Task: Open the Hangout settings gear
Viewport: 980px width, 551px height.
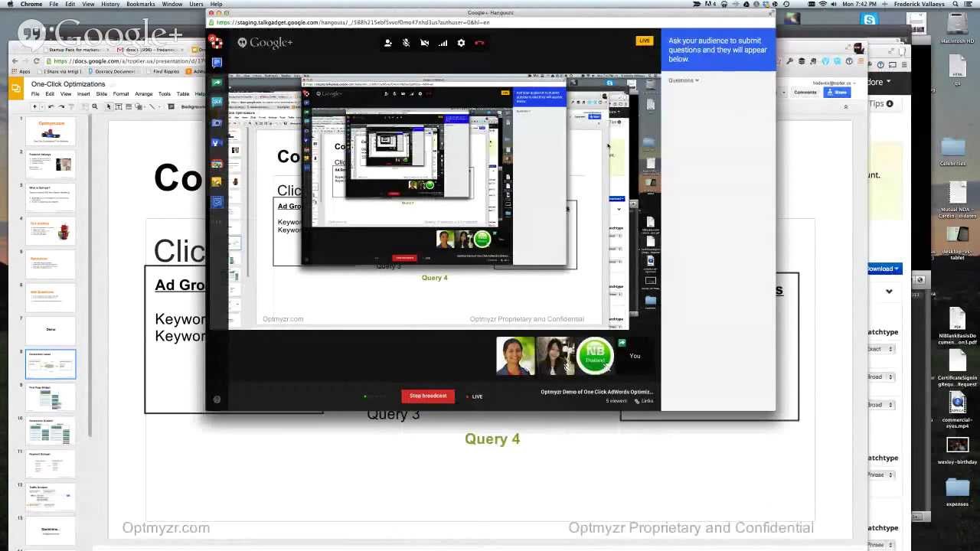Action: [x=461, y=42]
